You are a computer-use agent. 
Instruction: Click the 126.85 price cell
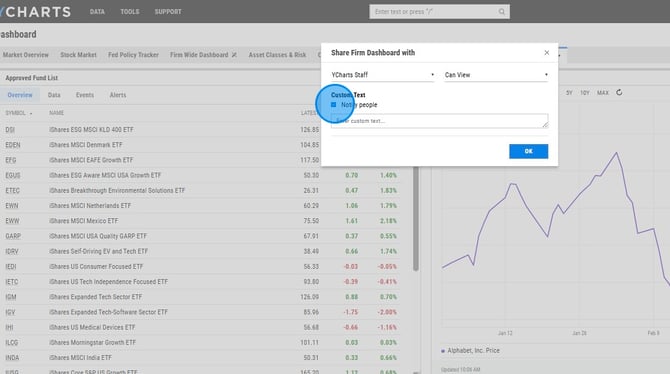pos(309,130)
